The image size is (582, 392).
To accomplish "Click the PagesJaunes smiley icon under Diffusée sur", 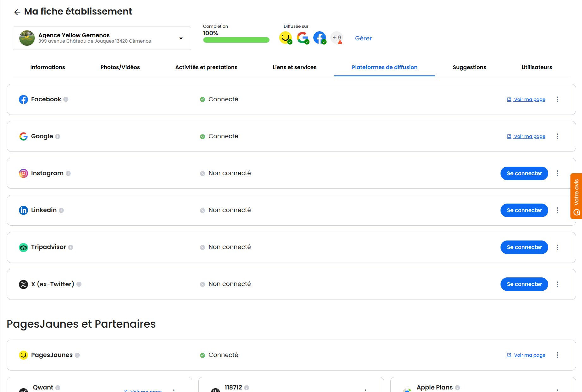I will 285,38.
